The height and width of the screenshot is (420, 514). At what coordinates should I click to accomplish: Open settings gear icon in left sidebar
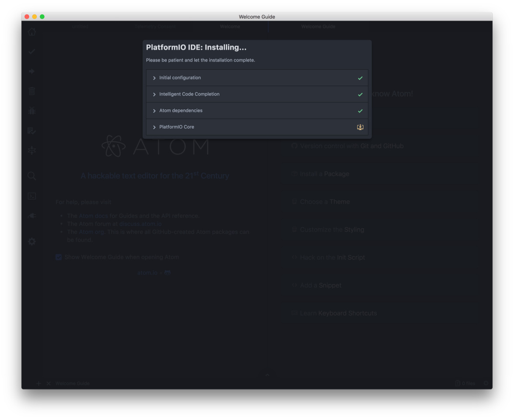(32, 241)
